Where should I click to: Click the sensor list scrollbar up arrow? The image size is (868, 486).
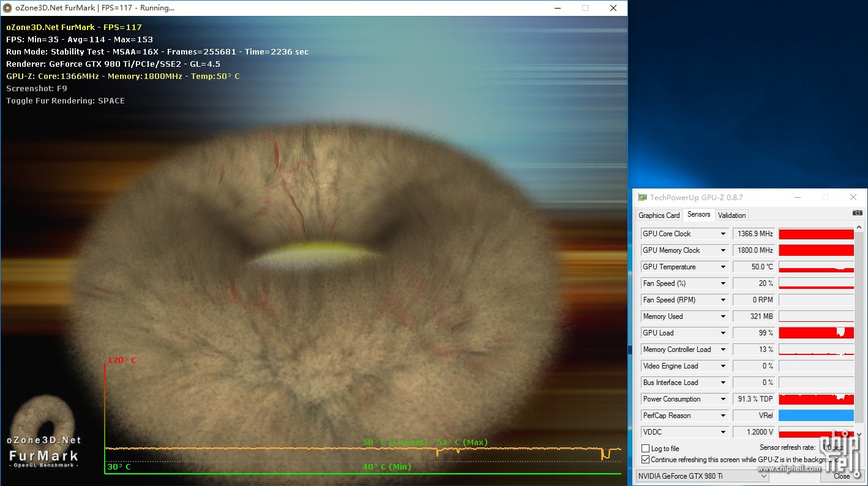coord(859,228)
